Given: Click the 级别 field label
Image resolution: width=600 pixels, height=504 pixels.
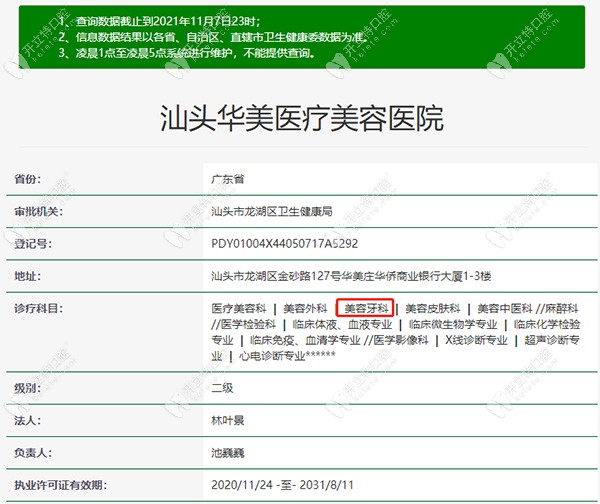Looking at the screenshot, I should pyautogui.click(x=28, y=388).
